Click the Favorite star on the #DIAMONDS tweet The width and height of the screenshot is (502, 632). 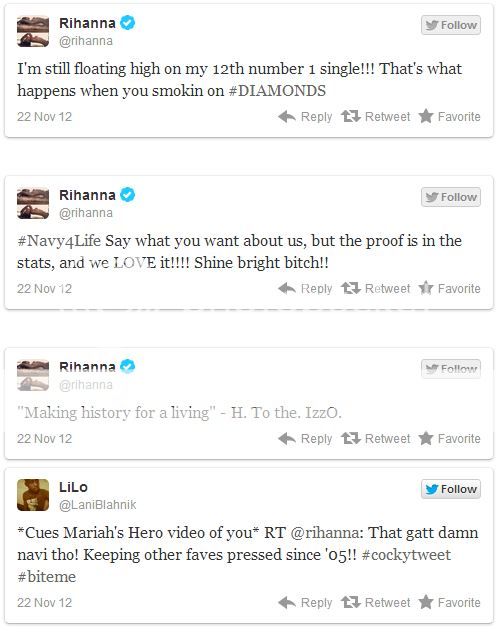pyautogui.click(x=426, y=116)
